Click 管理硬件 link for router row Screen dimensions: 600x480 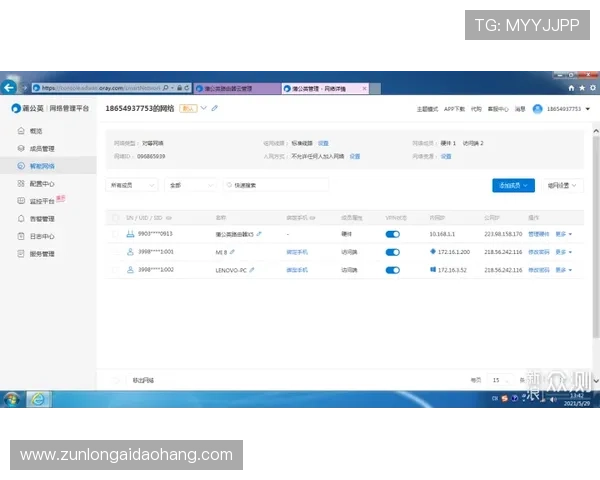point(538,234)
